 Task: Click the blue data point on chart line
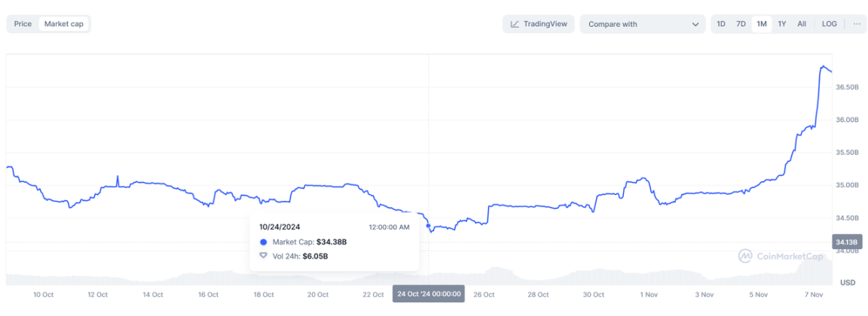tap(429, 226)
